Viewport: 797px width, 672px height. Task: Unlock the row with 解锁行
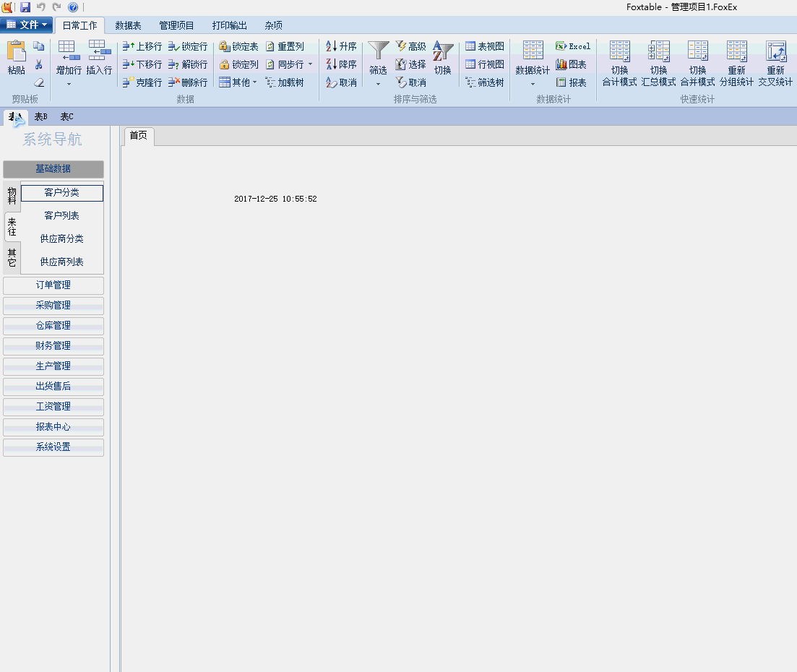(x=188, y=64)
